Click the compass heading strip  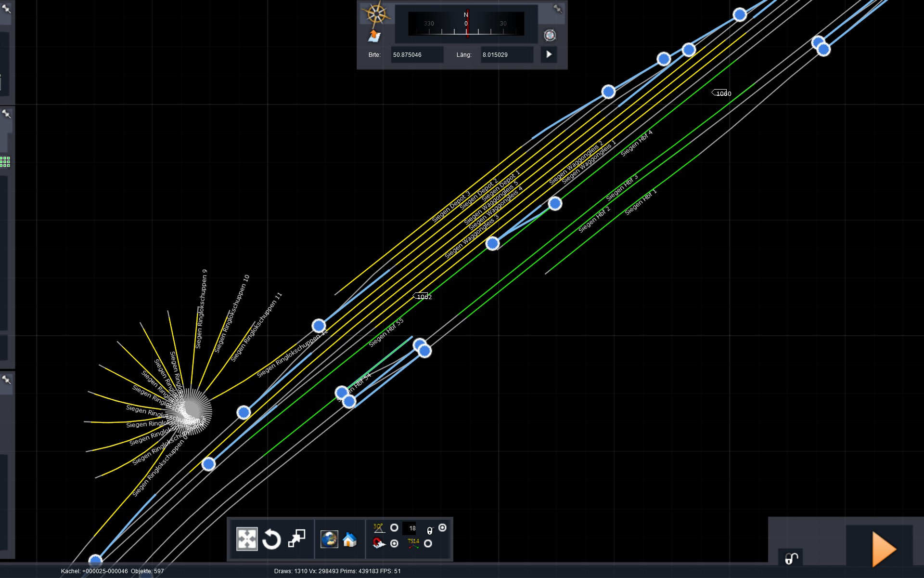(x=466, y=24)
